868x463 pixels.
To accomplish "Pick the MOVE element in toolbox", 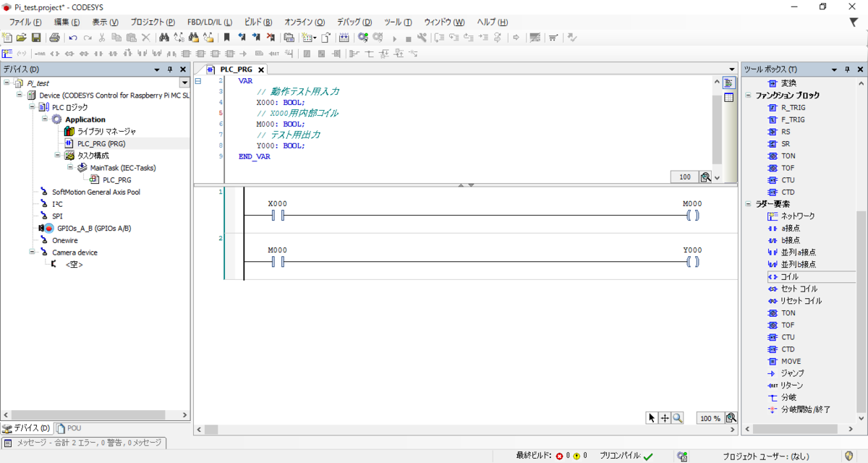I will [x=783, y=361].
